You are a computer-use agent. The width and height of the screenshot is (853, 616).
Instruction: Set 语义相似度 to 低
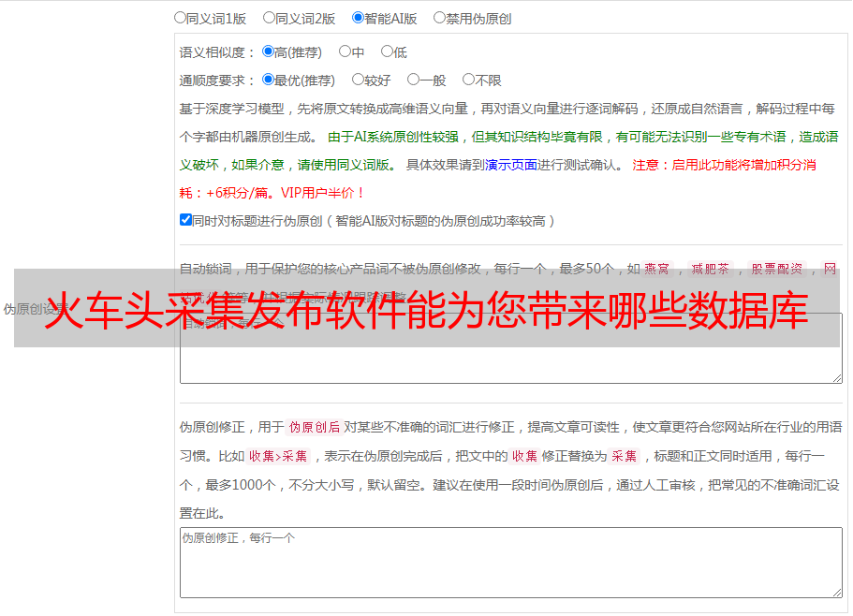pos(387,51)
